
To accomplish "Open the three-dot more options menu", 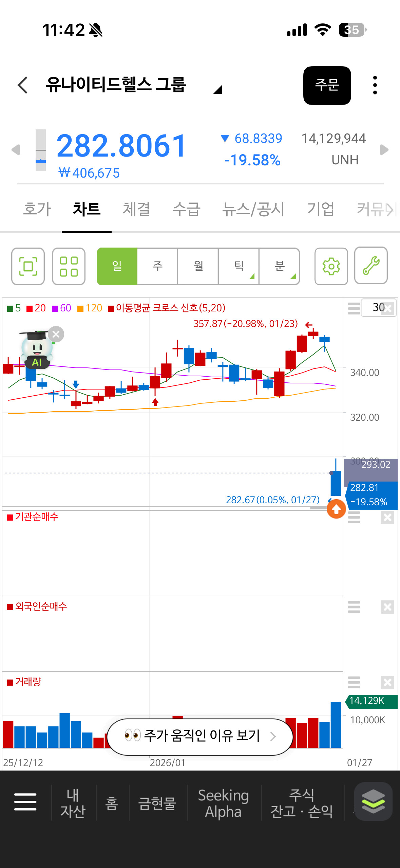I will [375, 85].
